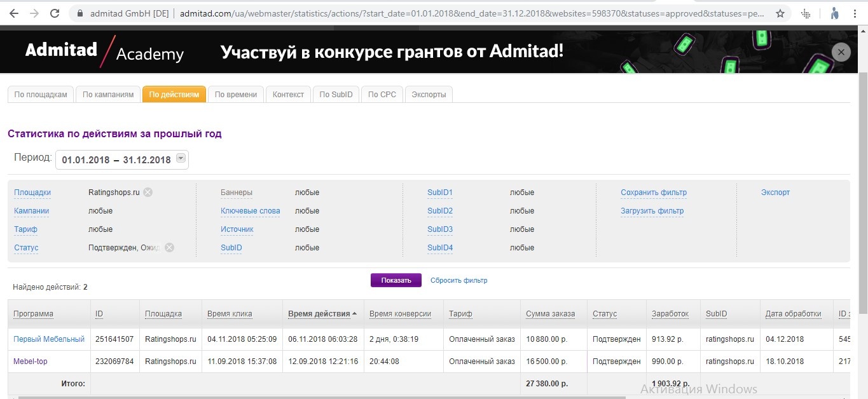Click the Admitad Academy banner logo

tap(104, 51)
